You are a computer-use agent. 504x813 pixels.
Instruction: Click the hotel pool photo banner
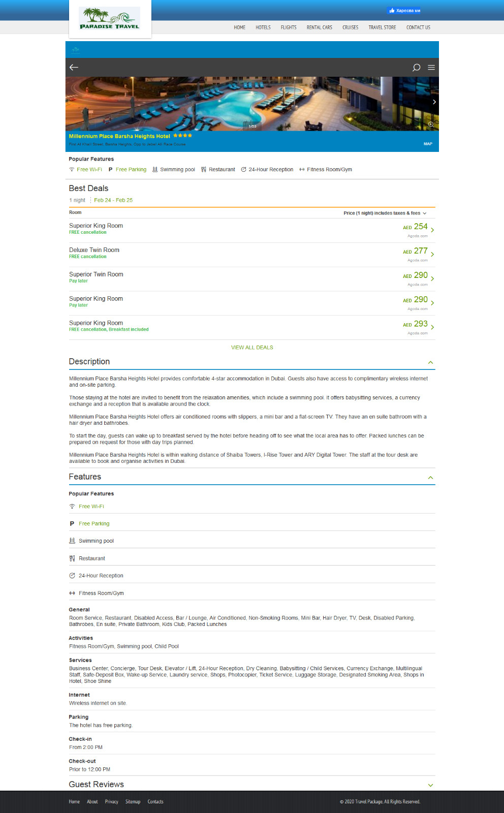point(252,104)
